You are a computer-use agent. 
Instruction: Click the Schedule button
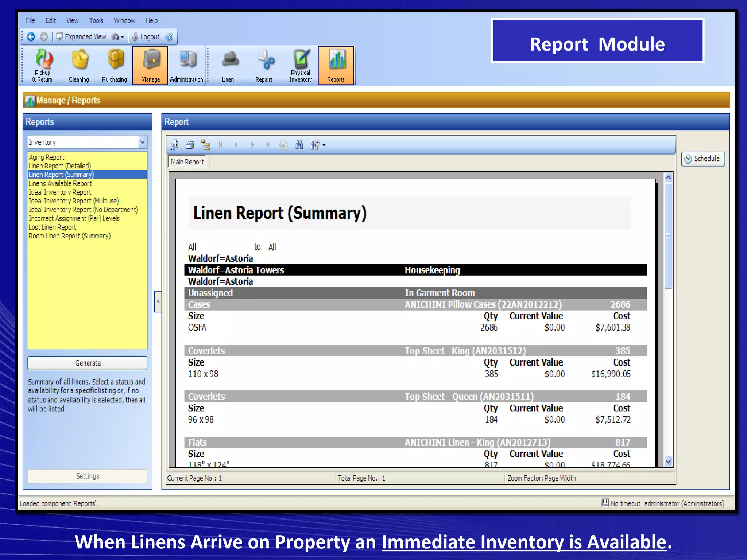(703, 159)
